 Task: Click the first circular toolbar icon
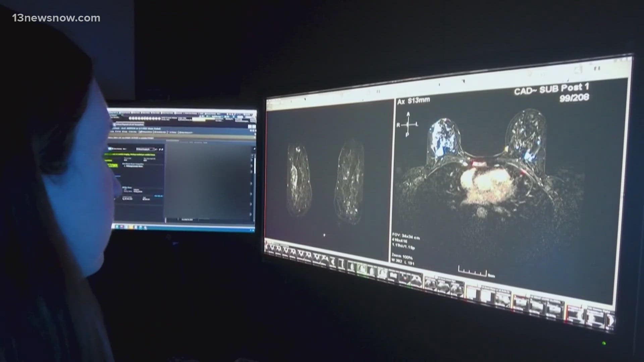pyautogui.click(x=130, y=118)
